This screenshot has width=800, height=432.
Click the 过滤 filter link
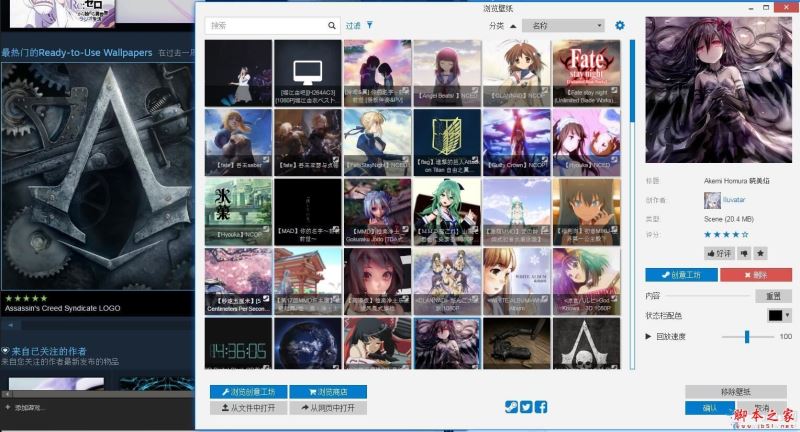point(353,26)
